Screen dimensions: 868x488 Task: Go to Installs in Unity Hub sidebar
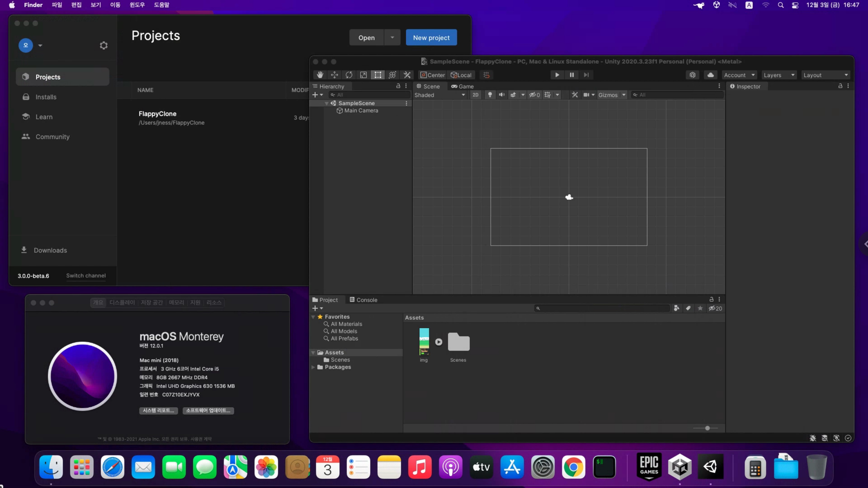pos(63,97)
